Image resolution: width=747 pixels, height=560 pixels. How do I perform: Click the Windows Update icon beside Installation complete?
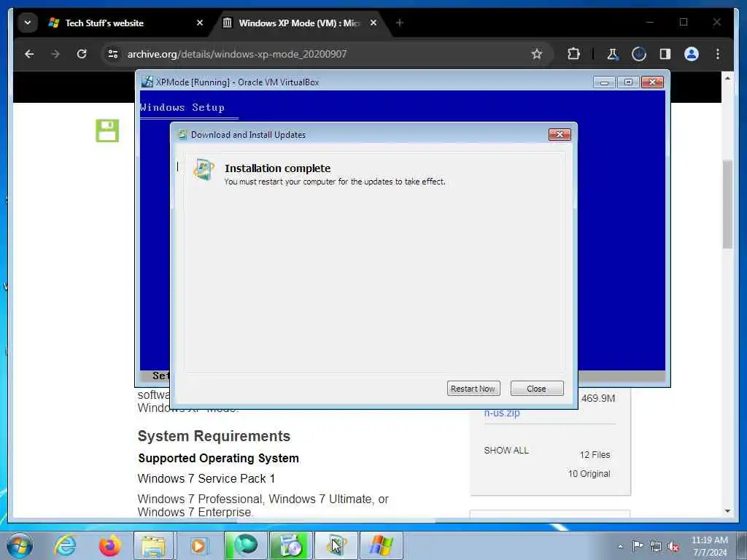click(204, 169)
